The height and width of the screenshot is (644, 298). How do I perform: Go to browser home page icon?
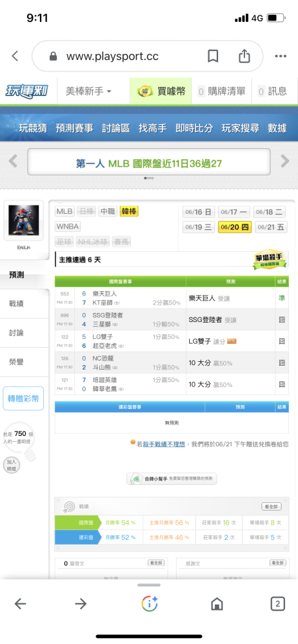(217, 603)
